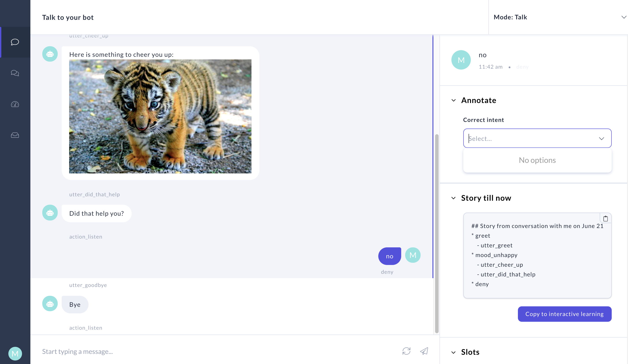The image size is (628, 364).
Task: Open the Conversations sidebar icon
Action: click(15, 73)
